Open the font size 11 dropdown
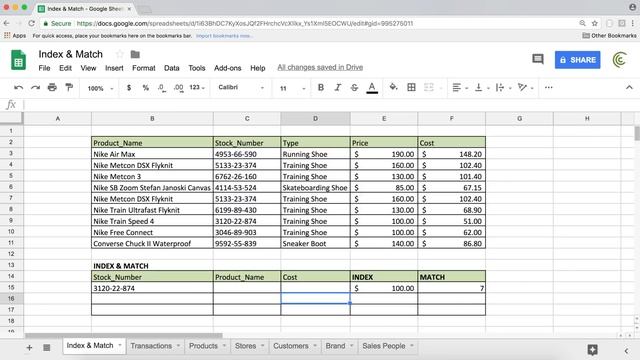Viewport: 640px width, 360px height. pos(292,88)
